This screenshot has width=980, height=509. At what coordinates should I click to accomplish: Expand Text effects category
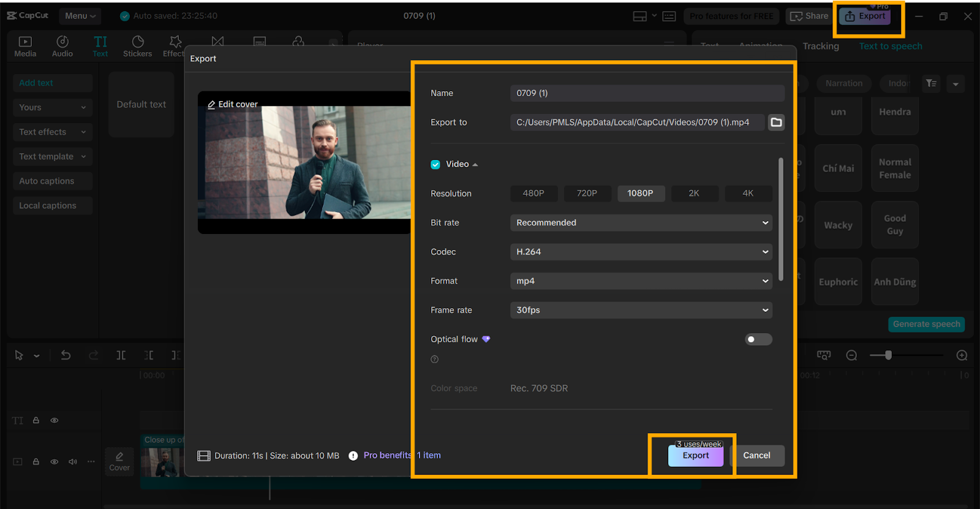52,132
